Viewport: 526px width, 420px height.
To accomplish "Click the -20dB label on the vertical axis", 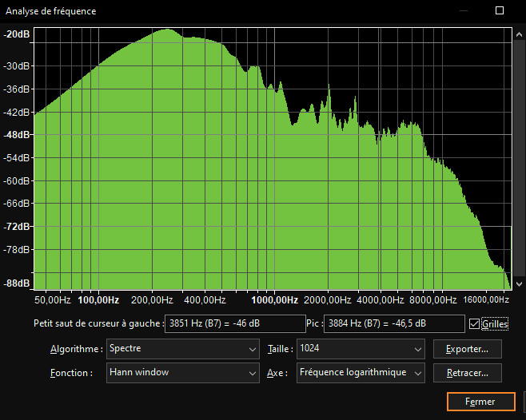I will pos(17,35).
